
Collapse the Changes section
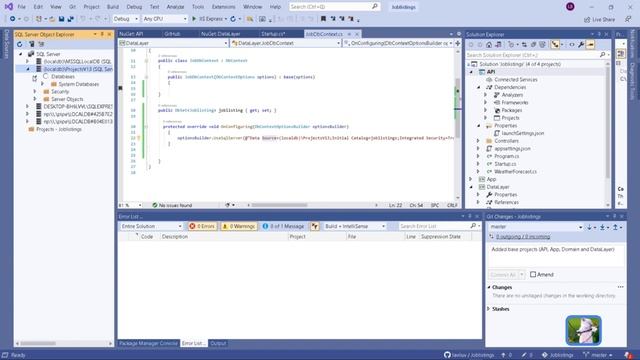(x=489, y=287)
